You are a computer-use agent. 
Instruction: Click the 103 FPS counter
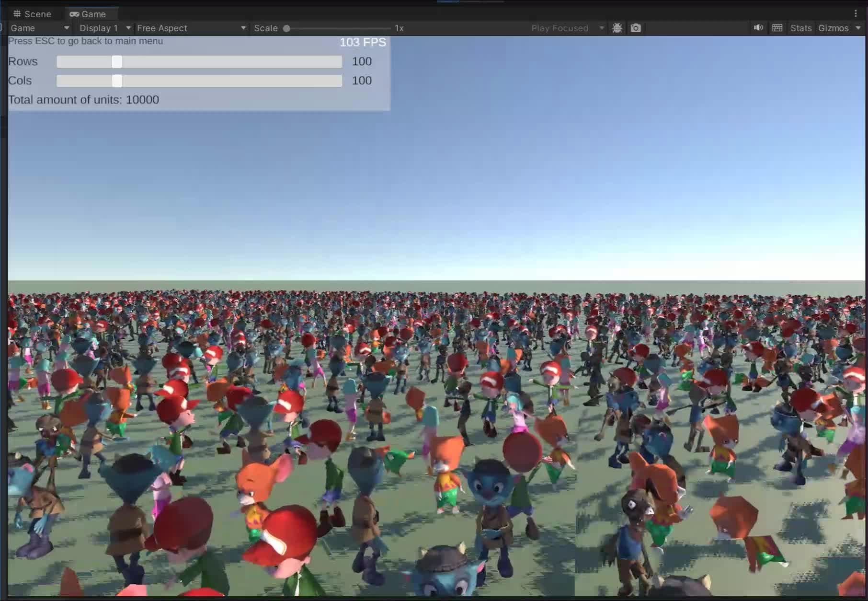[x=363, y=42]
